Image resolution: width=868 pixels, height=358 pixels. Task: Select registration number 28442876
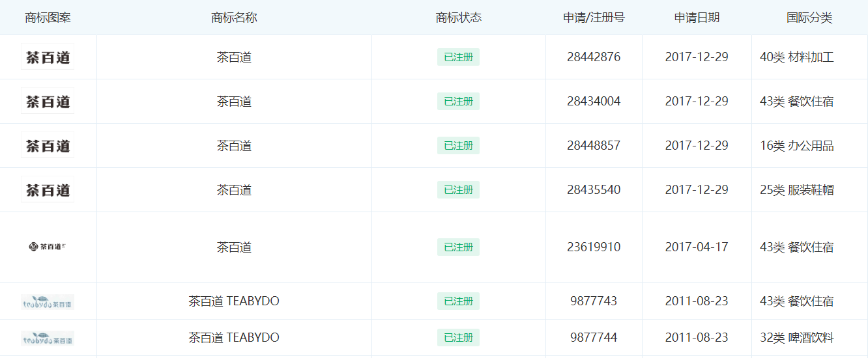[594, 57]
